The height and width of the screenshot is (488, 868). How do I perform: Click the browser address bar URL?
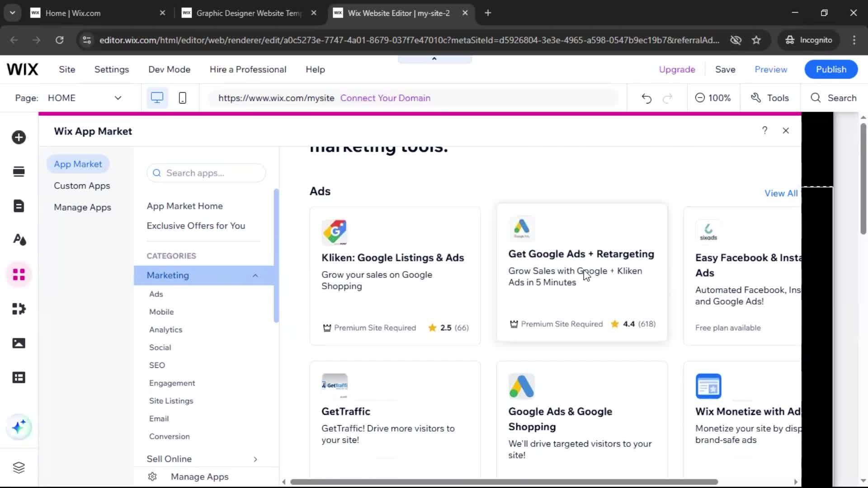point(409,40)
